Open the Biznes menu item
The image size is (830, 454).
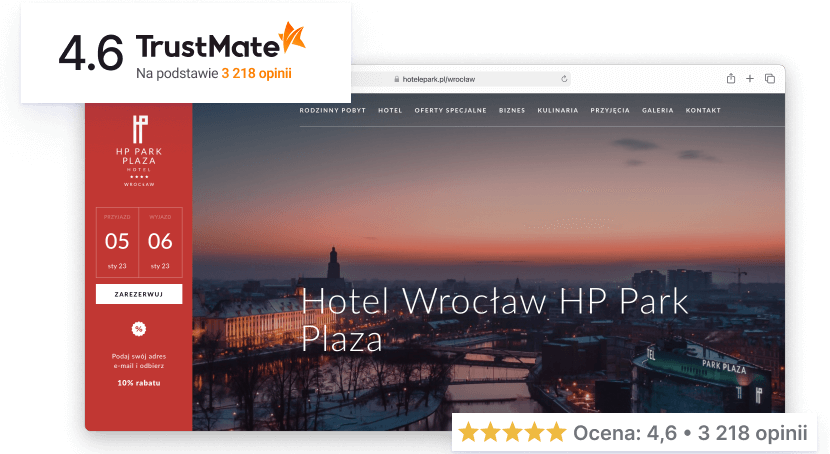512,111
